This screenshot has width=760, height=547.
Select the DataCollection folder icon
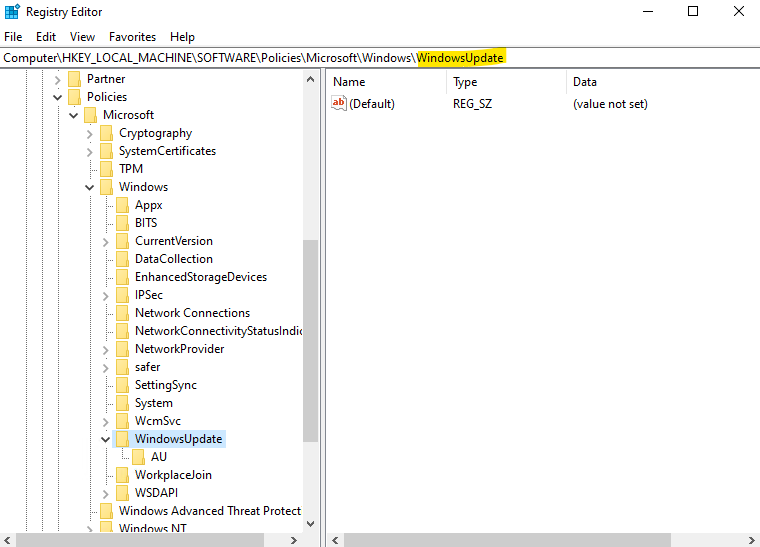(122, 259)
